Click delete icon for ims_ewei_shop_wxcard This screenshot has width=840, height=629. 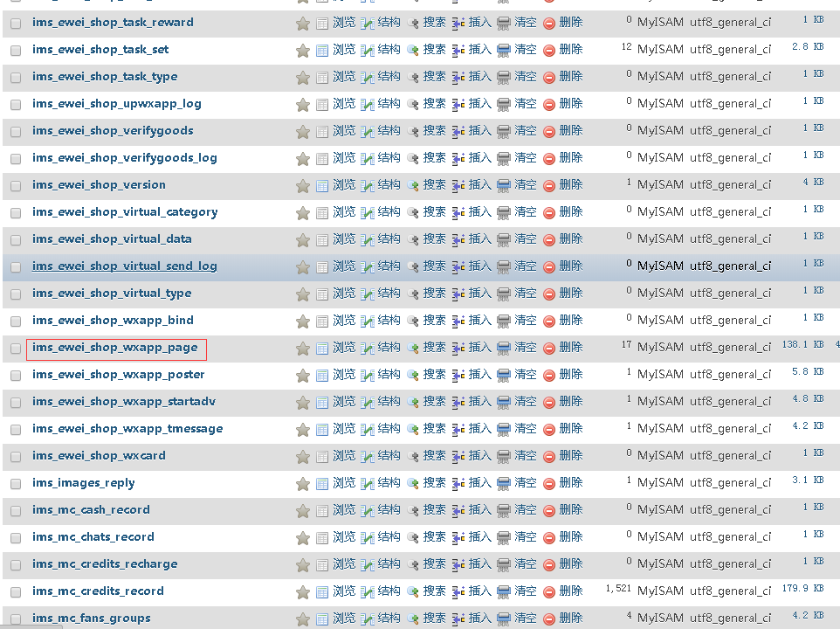pyautogui.click(x=549, y=457)
